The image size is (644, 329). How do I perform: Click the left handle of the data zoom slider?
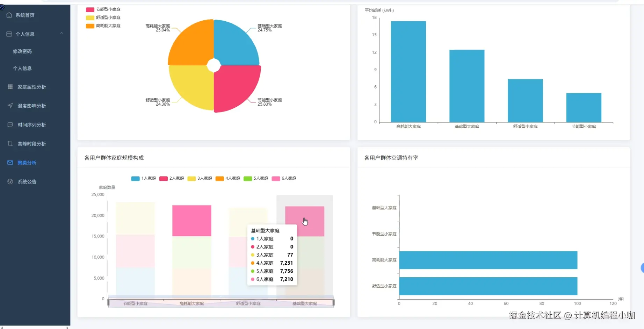click(108, 303)
